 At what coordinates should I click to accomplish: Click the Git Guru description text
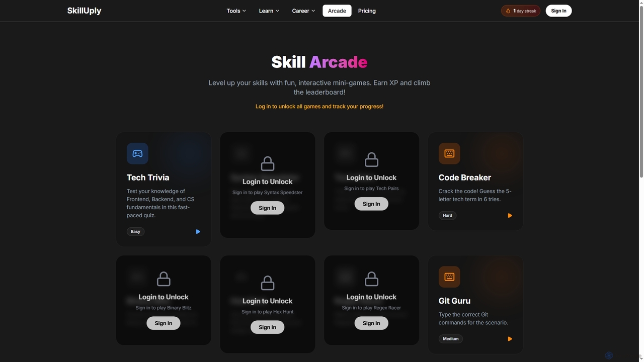point(473,319)
